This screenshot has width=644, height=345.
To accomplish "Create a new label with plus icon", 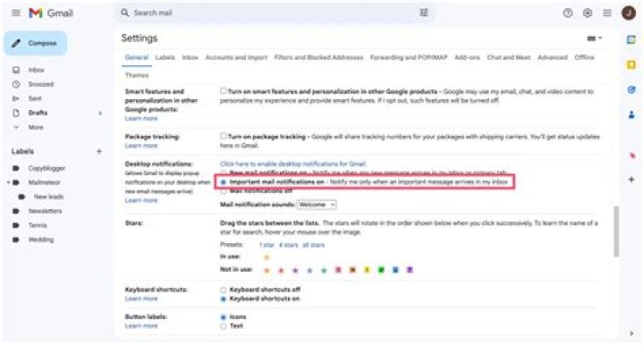I will [x=99, y=151].
